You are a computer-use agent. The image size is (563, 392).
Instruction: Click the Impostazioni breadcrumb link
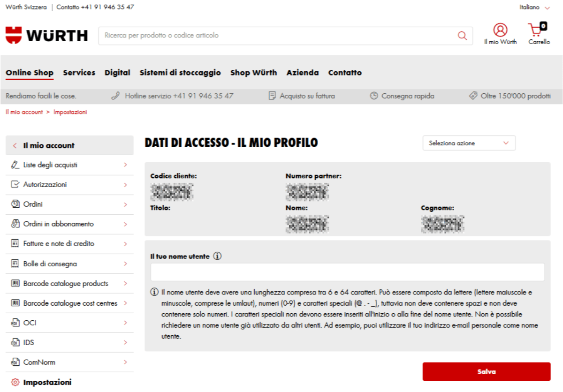[70, 112]
